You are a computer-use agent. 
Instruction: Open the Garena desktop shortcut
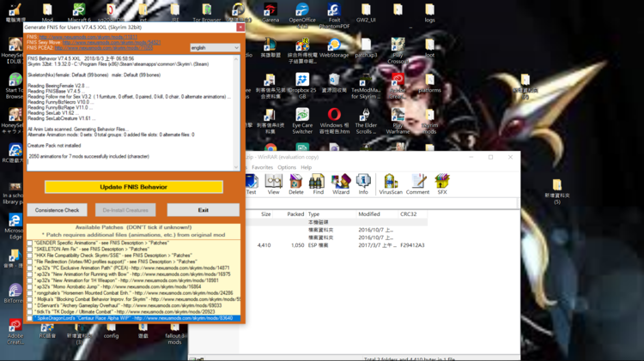click(x=270, y=12)
